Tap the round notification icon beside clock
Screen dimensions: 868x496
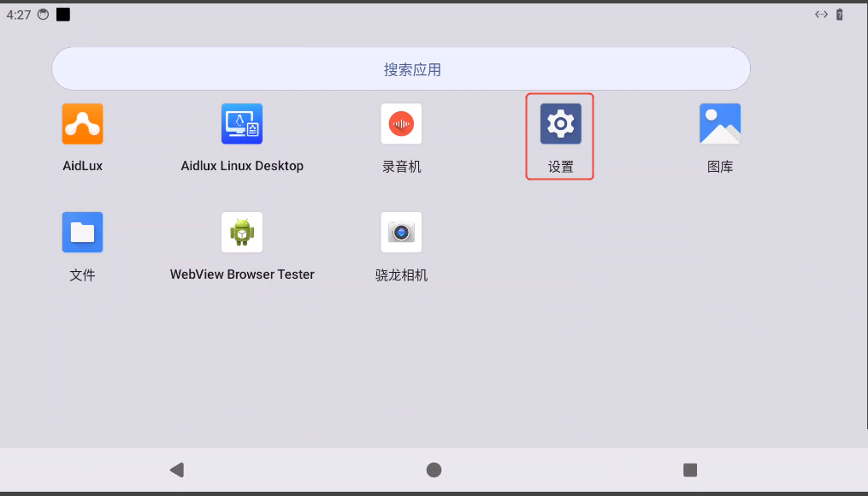(x=43, y=15)
